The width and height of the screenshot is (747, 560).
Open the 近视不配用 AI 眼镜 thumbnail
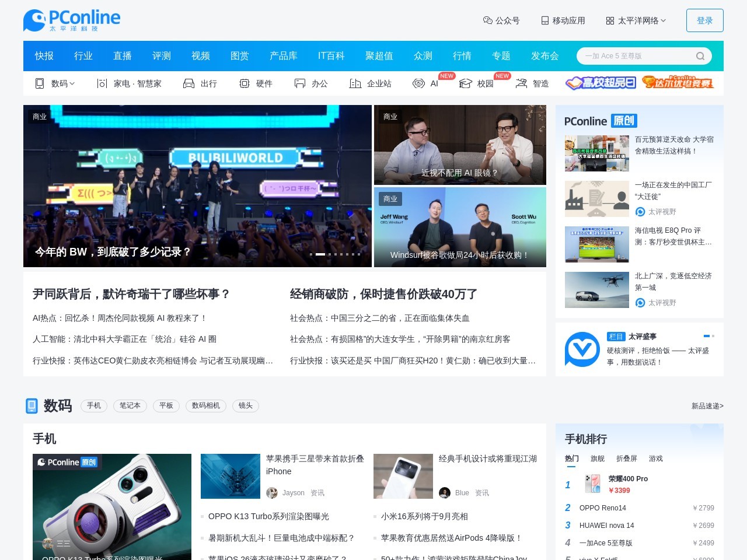point(460,145)
